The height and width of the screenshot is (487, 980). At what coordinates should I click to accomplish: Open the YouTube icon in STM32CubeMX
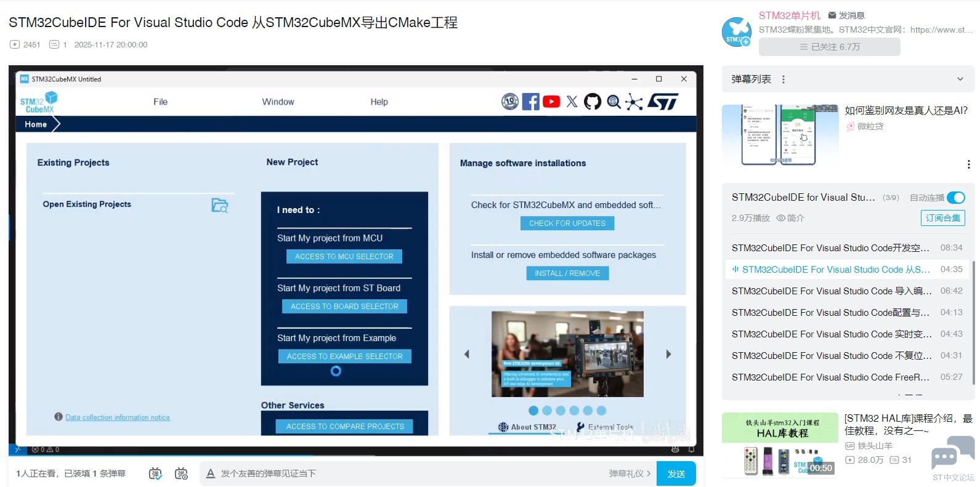[x=551, y=102]
